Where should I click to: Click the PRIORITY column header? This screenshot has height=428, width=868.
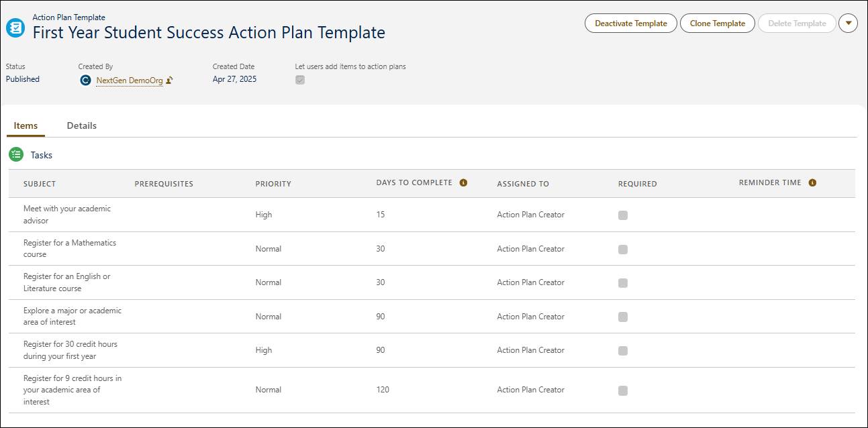(273, 183)
